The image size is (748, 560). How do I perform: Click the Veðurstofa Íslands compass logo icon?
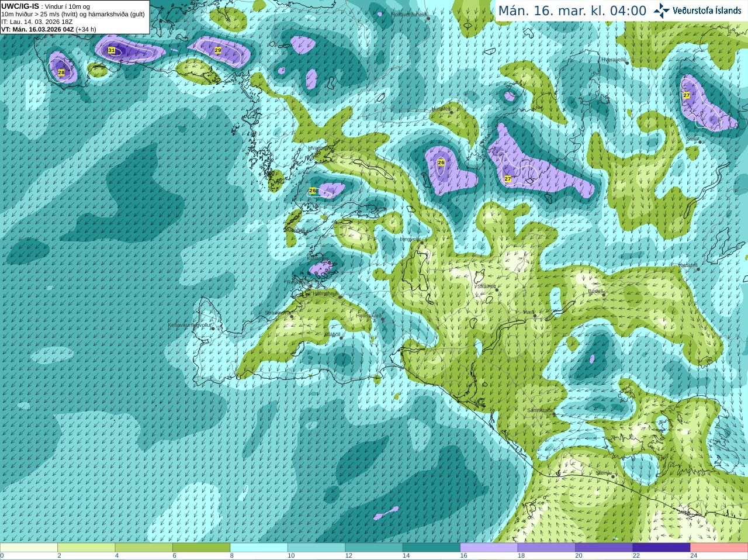tap(662, 11)
